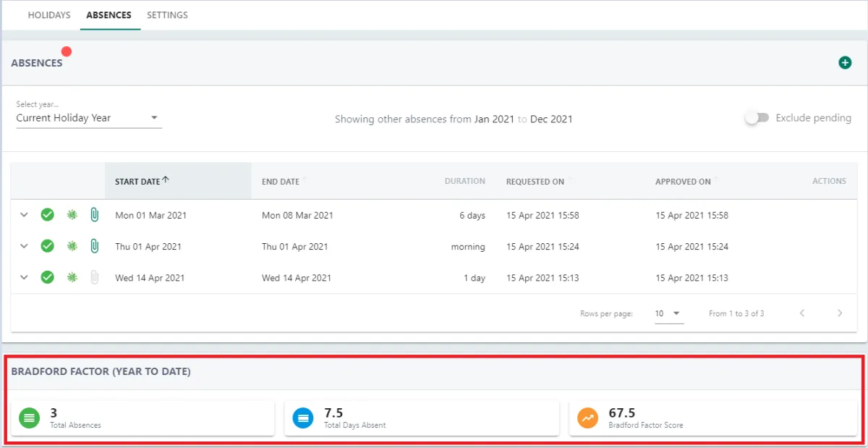Open the Select year dropdown
The width and height of the screenshot is (868, 448).
[x=89, y=118]
